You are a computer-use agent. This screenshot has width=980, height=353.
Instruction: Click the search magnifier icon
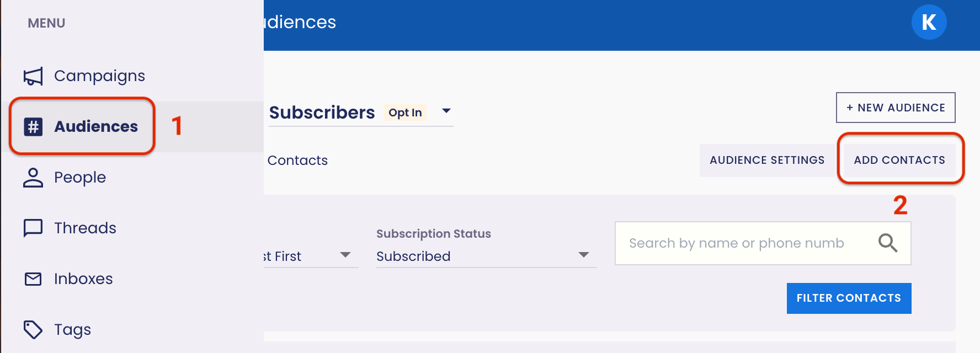click(887, 243)
